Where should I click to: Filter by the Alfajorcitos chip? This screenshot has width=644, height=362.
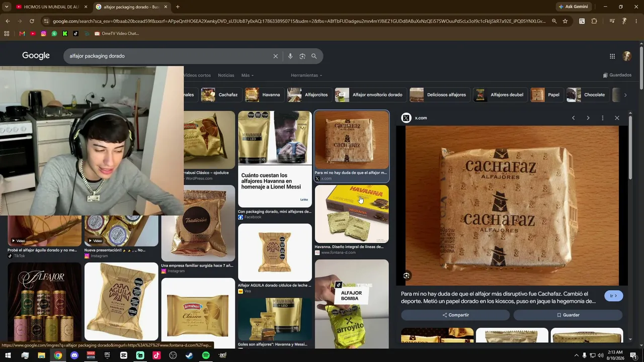(x=309, y=95)
